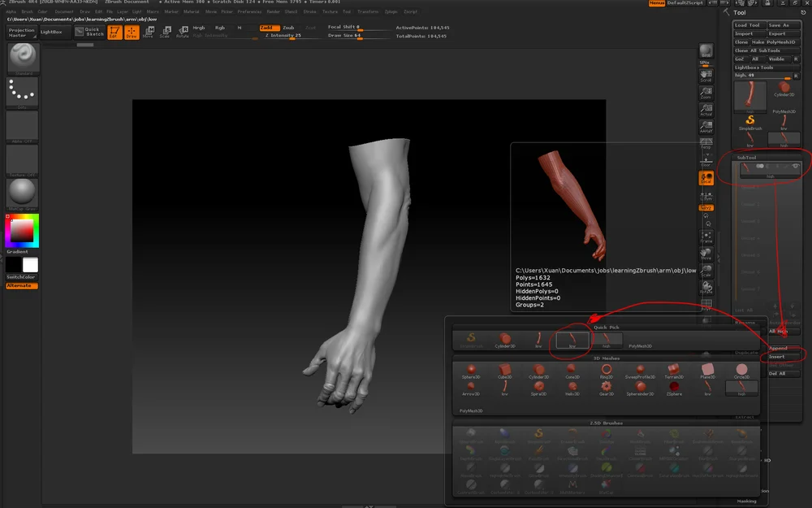Toggle Edit mode on the top shelf
This screenshot has height=508, width=812.
(113, 32)
